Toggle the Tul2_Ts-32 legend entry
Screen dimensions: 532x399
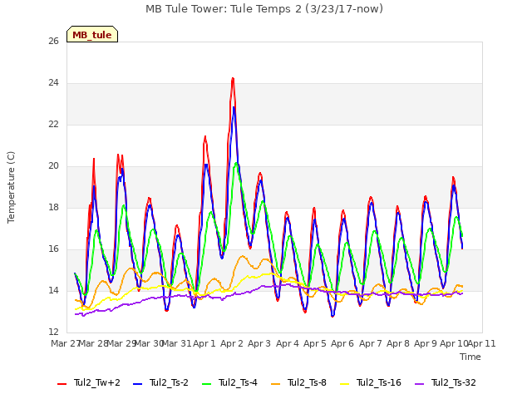(x=446, y=383)
